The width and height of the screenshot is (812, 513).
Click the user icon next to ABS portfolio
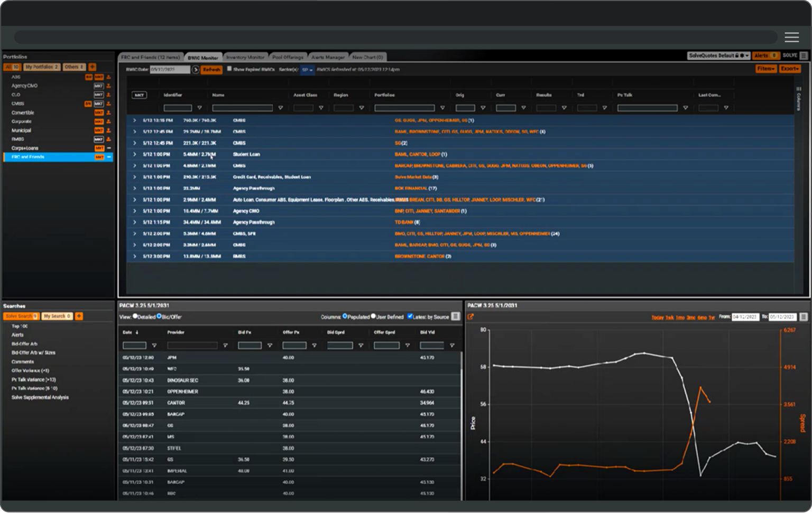tap(108, 77)
